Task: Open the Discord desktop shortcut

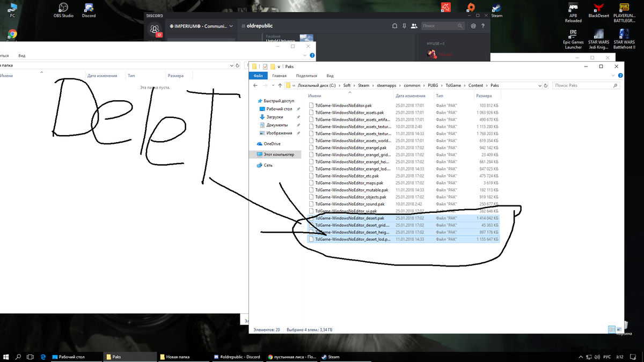Action: (x=89, y=10)
